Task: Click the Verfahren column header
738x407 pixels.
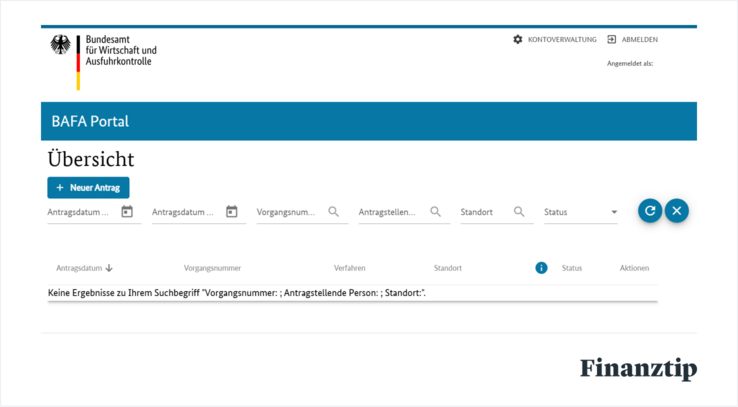Action: tap(350, 268)
